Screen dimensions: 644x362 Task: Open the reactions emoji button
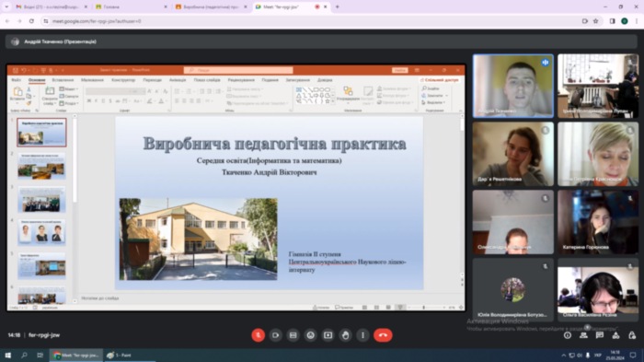311,335
